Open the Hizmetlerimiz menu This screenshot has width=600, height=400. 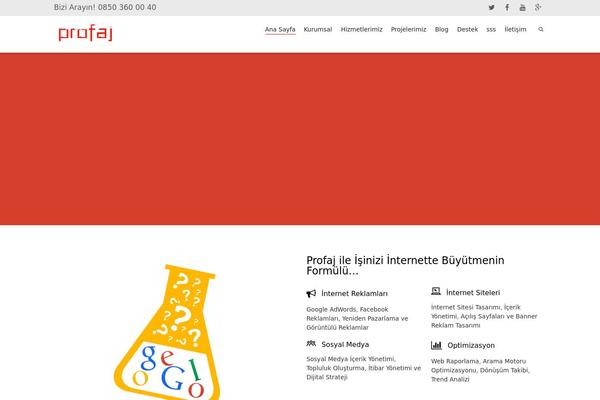pyautogui.click(x=362, y=29)
